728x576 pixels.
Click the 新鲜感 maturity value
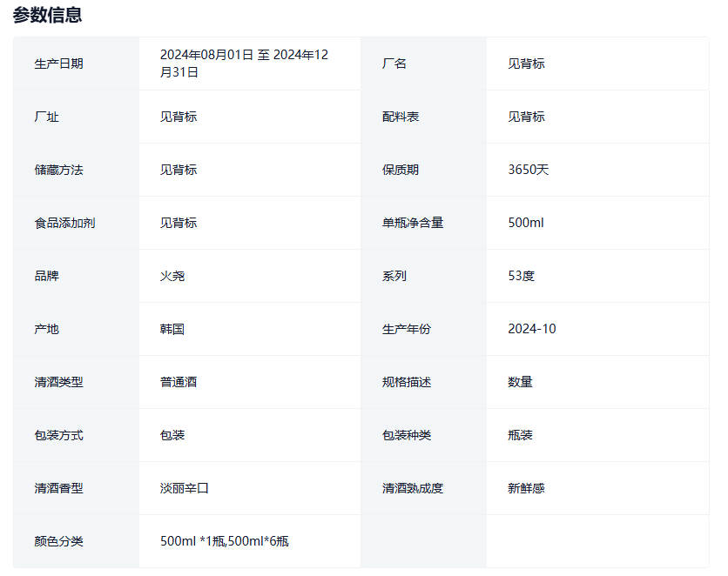pyautogui.click(x=526, y=488)
